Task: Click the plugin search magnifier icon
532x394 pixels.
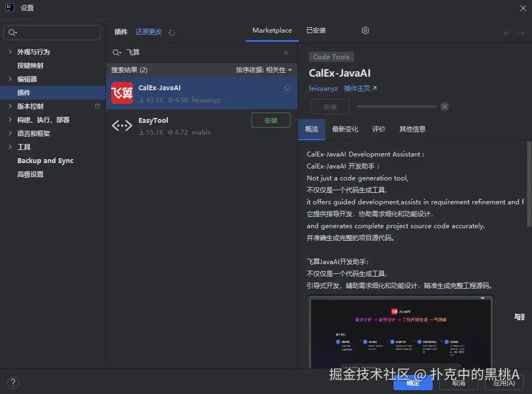Action: (117, 53)
